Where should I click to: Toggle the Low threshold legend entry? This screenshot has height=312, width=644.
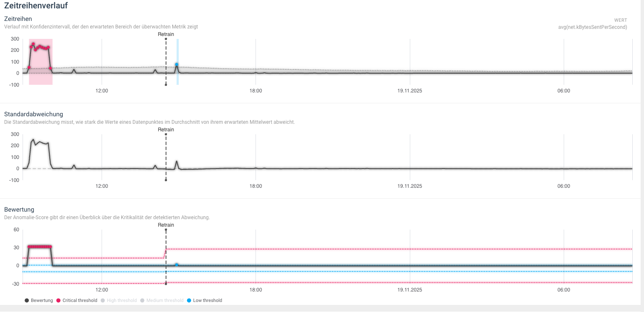(204, 300)
